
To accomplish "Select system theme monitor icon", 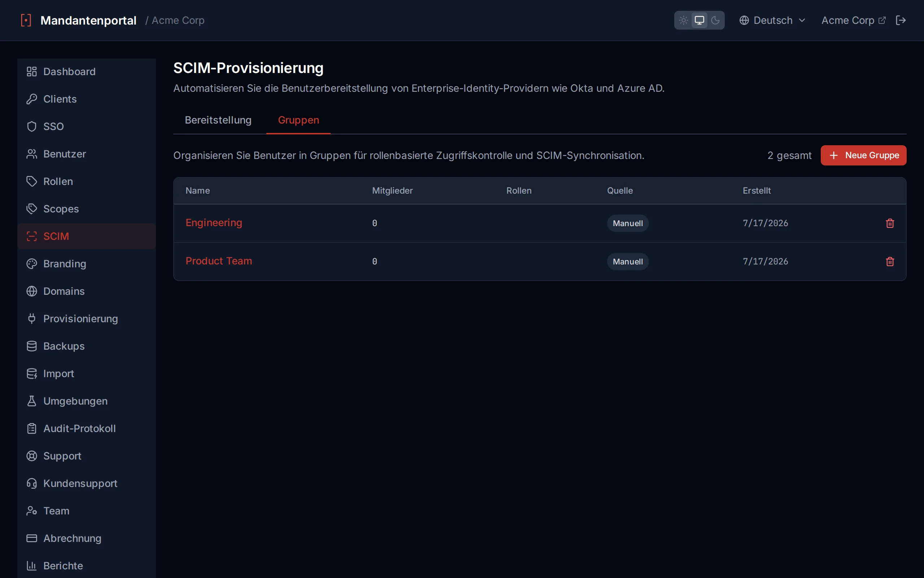I will tap(699, 20).
